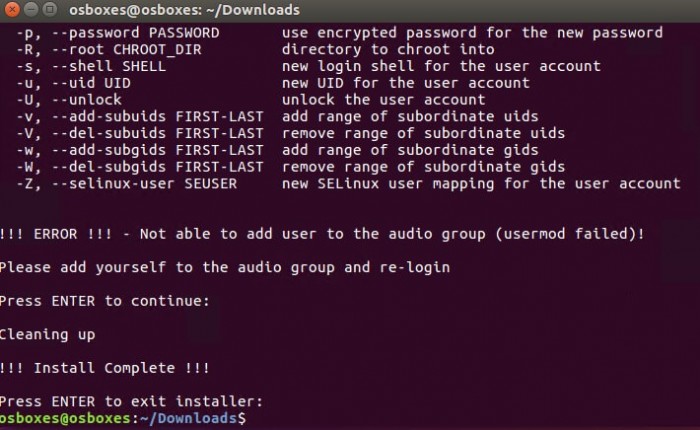This screenshot has height=430, width=700.
Task: Click the 'Press ENTER to exit installer:' line
Action: pos(131,401)
